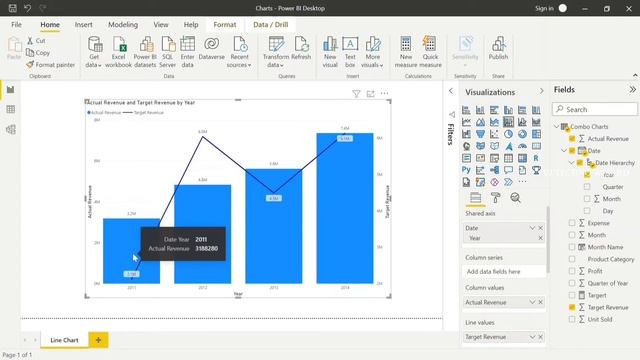Switch to Data view in sidebar

tap(11, 109)
